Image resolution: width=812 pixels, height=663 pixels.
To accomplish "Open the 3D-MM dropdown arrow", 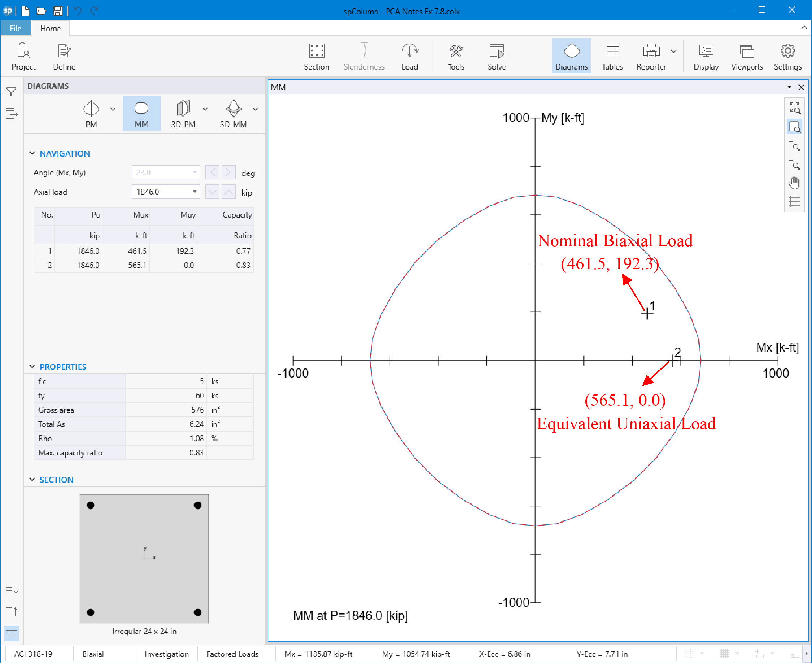I will (256, 109).
